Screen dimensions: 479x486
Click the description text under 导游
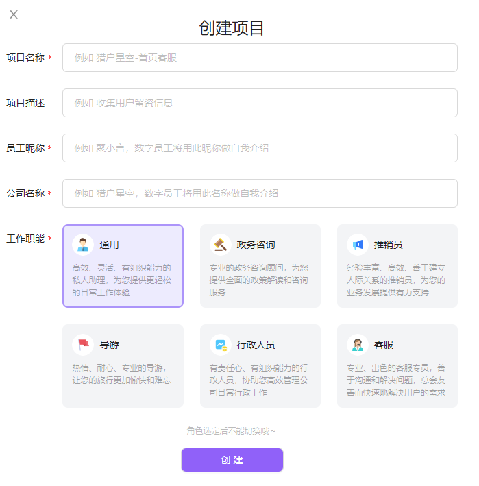(x=122, y=374)
